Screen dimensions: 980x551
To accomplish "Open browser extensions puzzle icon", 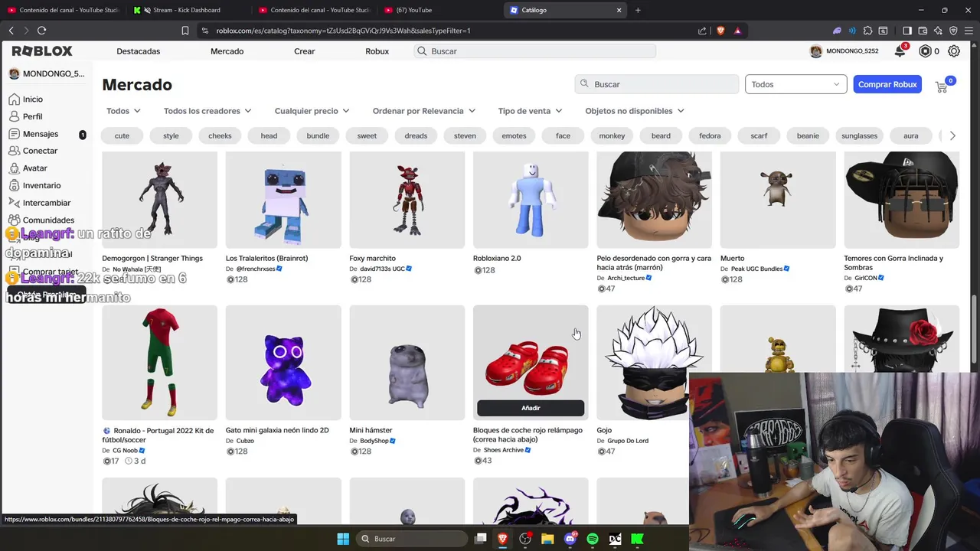I will click(867, 31).
